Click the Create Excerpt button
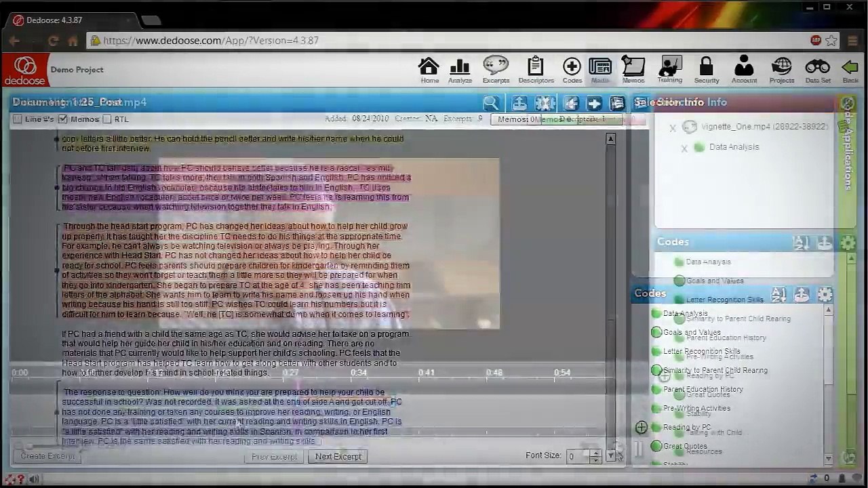Screen dimensions: 868x488 tap(46, 456)
